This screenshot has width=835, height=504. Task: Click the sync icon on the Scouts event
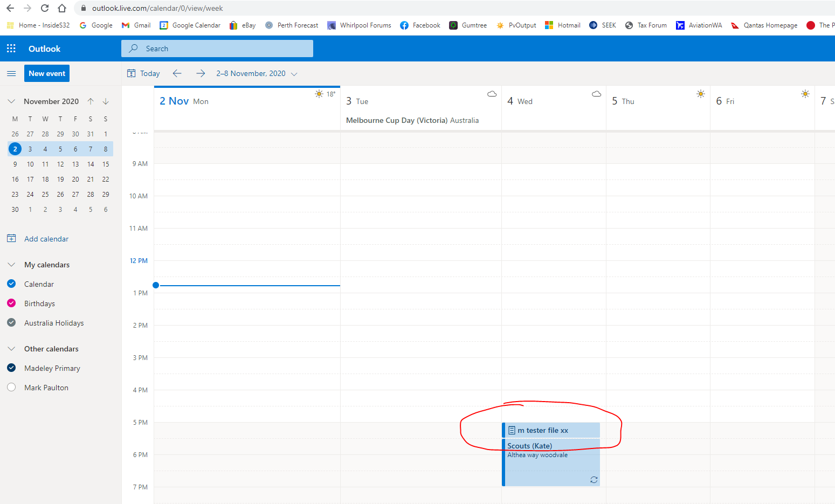594,480
